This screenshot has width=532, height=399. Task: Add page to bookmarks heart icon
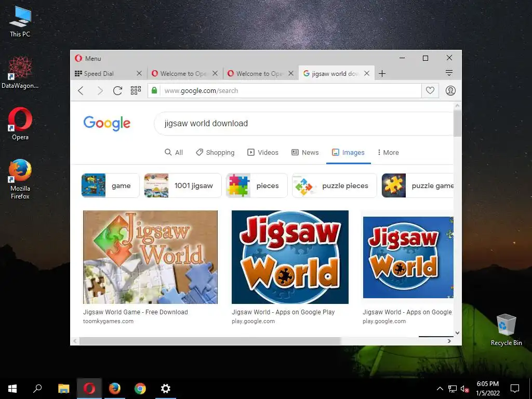coord(430,90)
